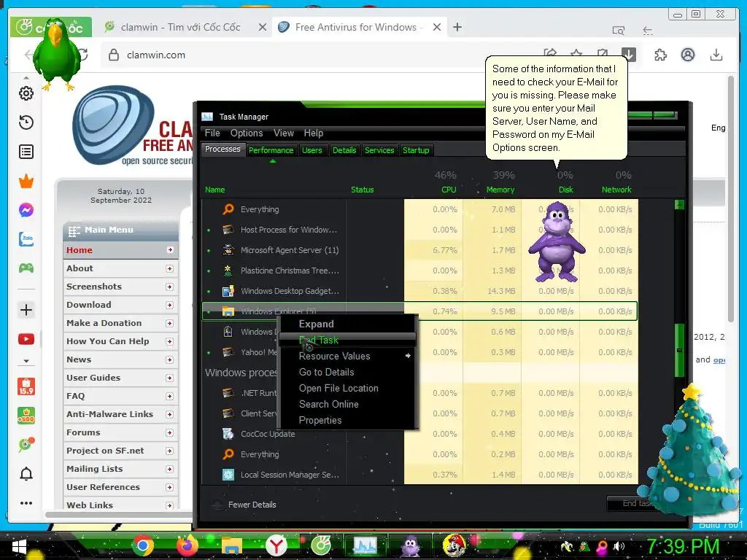Open File Explorer from the taskbar
Image resolution: width=747 pixels, height=560 pixels.
231,546
